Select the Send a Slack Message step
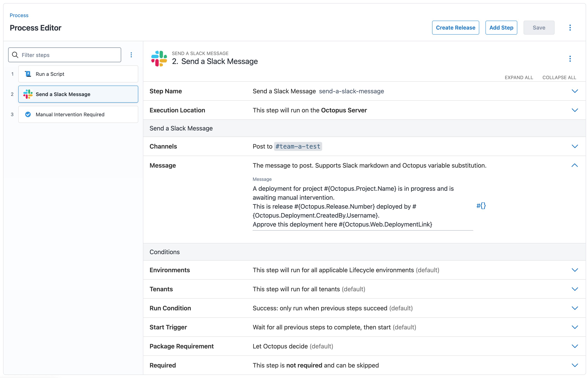This screenshot has height=378, width=588. click(x=78, y=94)
